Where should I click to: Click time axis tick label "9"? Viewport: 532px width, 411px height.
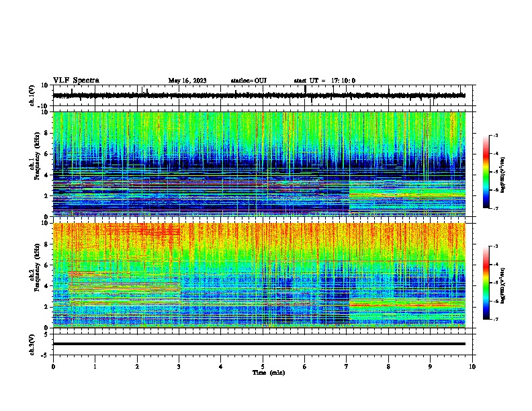pos(430,367)
